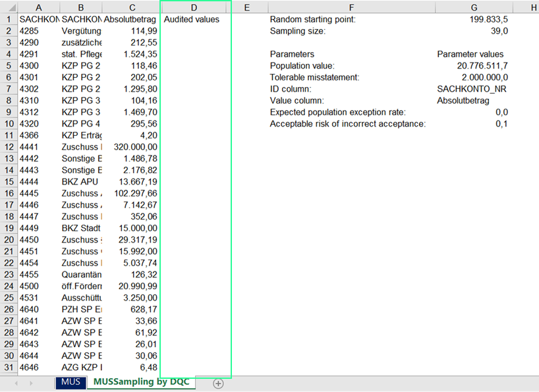
Task: Switch to the MUS sheet tab
Action: click(71, 383)
